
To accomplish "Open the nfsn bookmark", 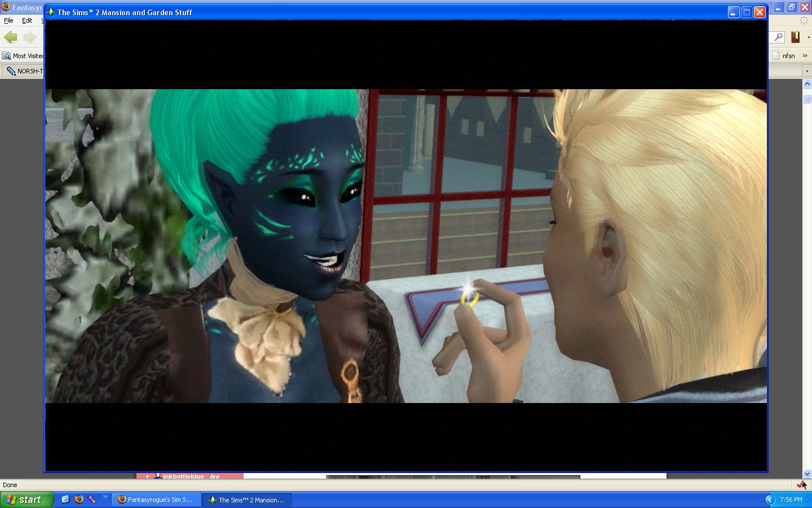I will [784, 56].
